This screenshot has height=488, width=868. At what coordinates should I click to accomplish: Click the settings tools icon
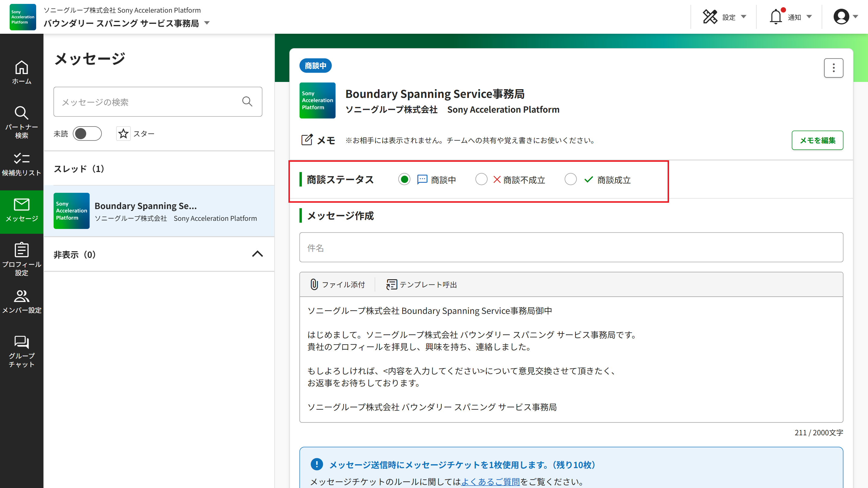tap(710, 17)
